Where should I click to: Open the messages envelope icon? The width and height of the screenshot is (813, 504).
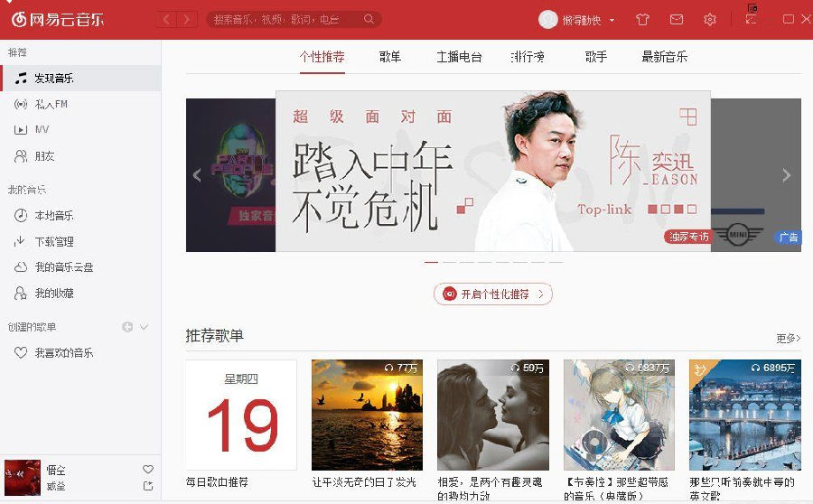pyautogui.click(x=676, y=20)
